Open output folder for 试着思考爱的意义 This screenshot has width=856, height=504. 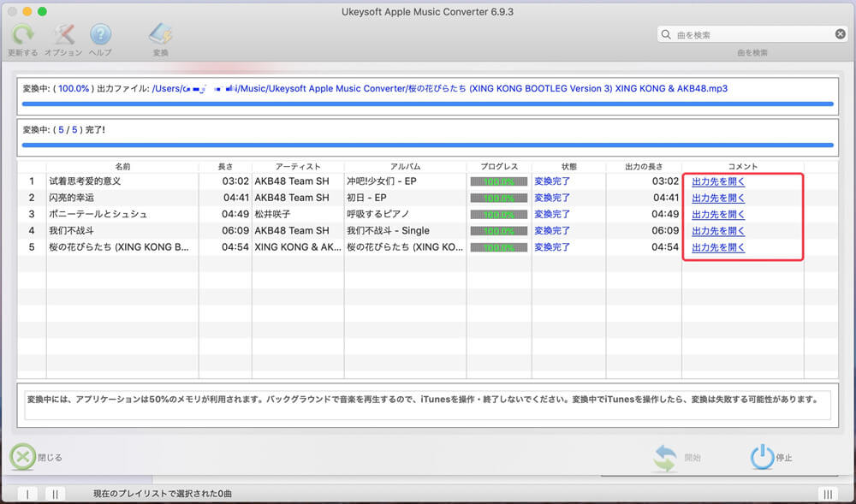tap(718, 181)
